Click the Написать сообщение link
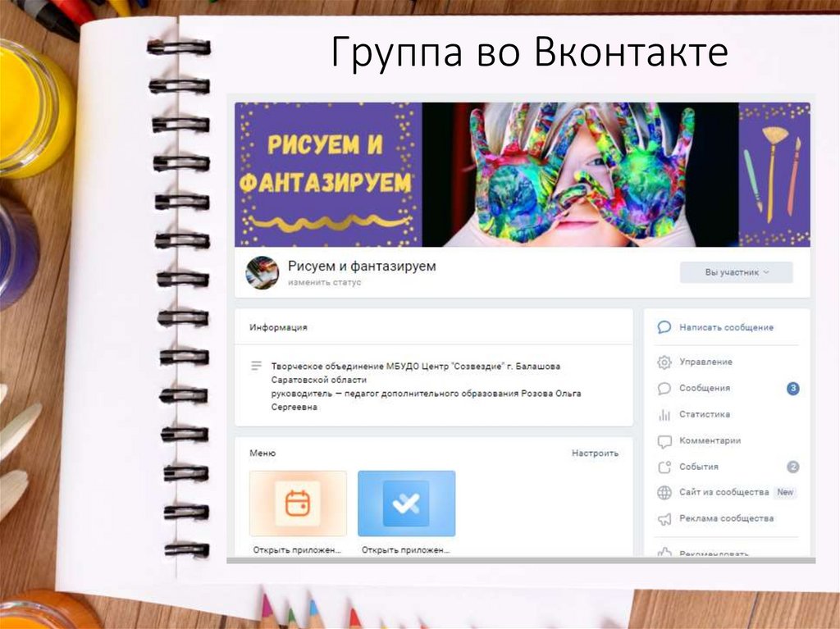The height and width of the screenshot is (629, 840). (x=727, y=327)
